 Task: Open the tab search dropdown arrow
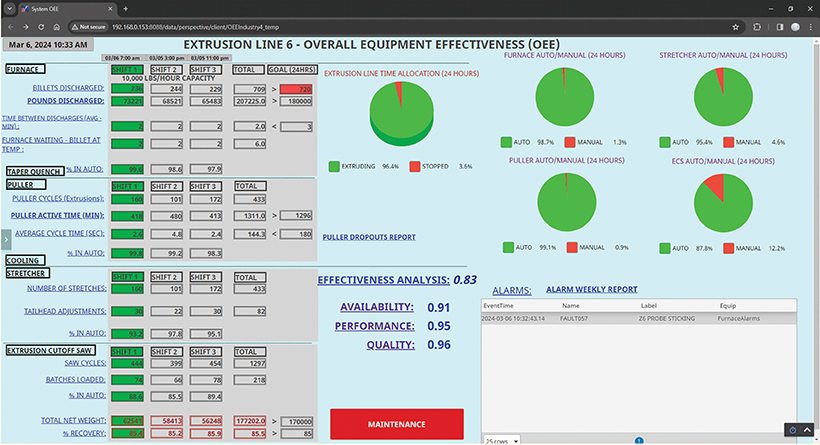(9, 8)
